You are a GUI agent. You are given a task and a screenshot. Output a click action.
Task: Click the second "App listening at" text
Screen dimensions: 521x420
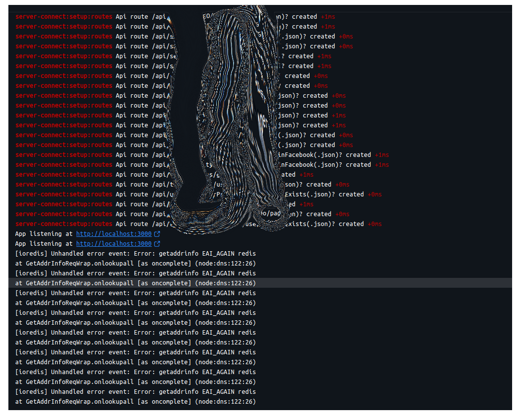[44, 244]
